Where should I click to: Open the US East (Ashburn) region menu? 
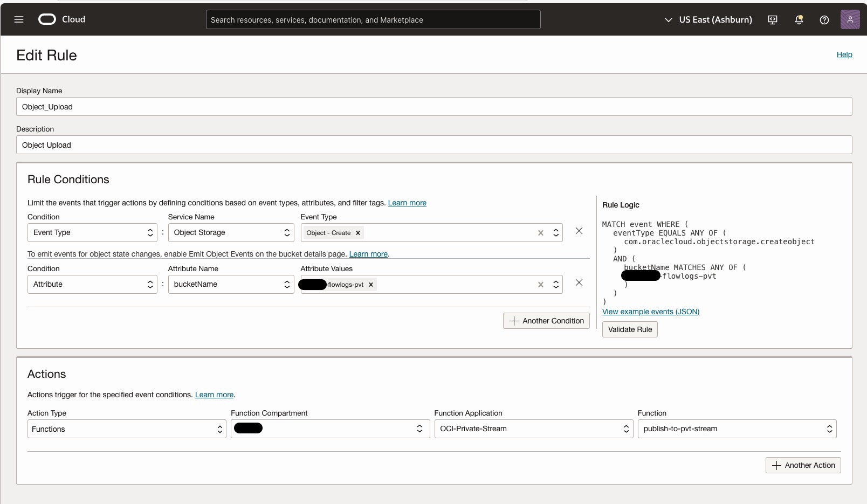(708, 19)
